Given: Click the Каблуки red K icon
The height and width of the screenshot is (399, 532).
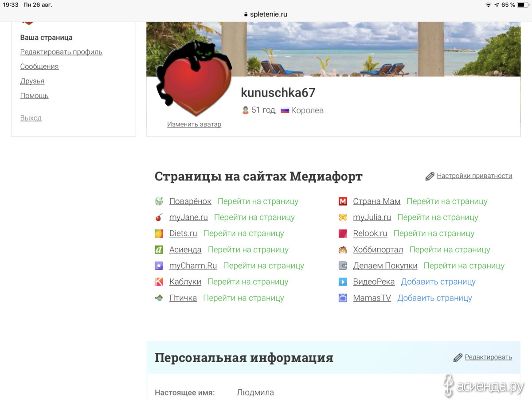Looking at the screenshot, I should [159, 282].
